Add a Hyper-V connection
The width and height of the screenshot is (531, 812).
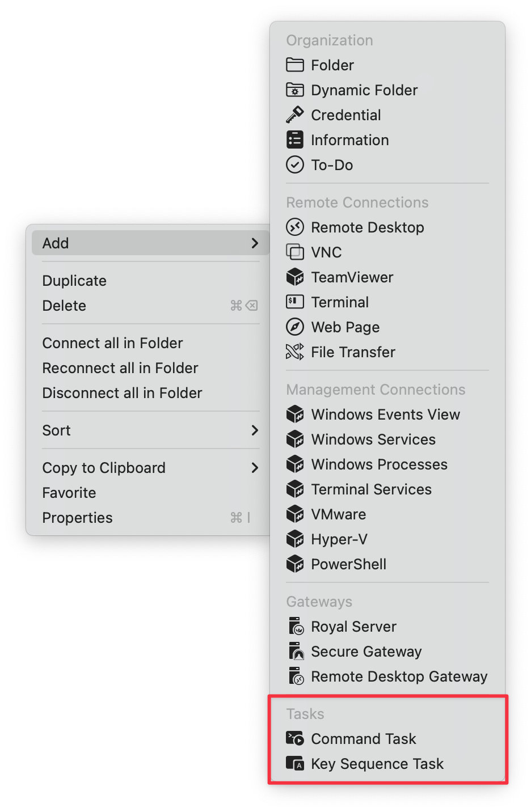(x=387, y=539)
